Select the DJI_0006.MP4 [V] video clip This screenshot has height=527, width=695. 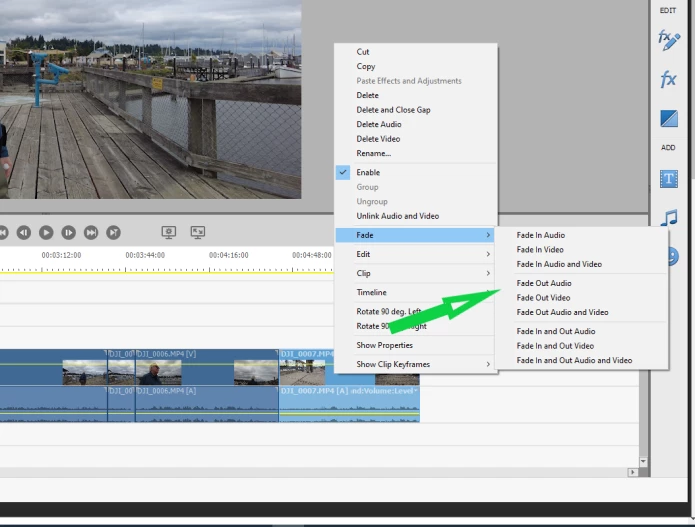[x=207, y=367]
